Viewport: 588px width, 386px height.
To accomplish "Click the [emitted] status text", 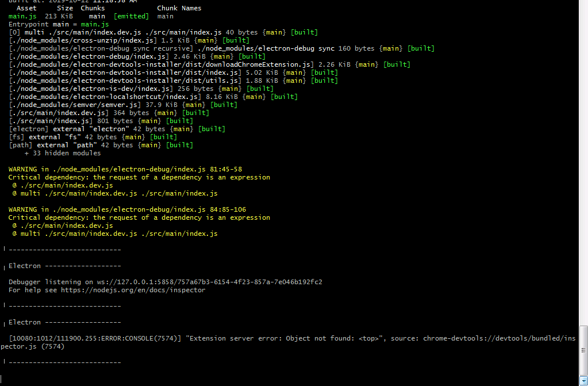I will [x=131, y=16].
